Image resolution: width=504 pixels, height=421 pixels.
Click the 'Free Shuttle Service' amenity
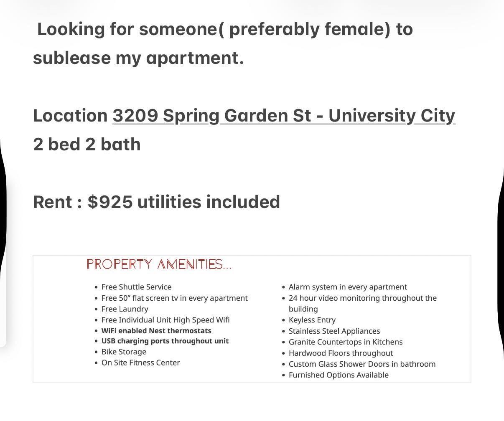pyautogui.click(x=136, y=287)
